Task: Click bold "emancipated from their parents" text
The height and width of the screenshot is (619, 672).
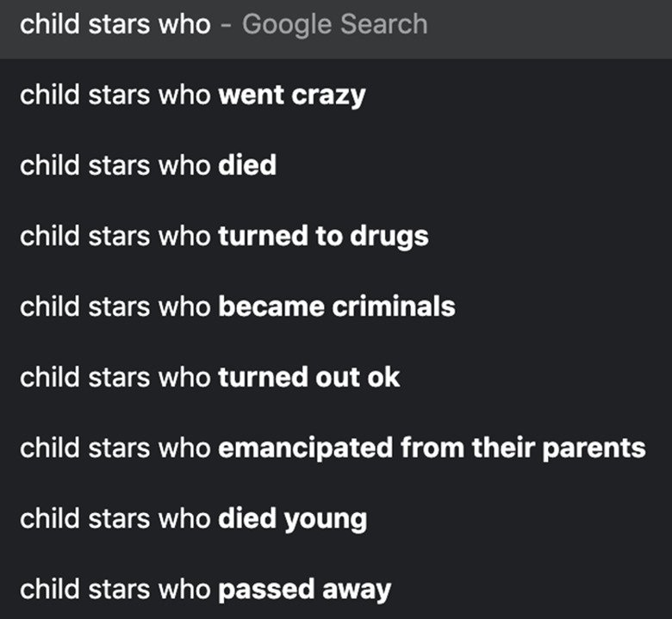Action: pyautogui.click(x=432, y=448)
